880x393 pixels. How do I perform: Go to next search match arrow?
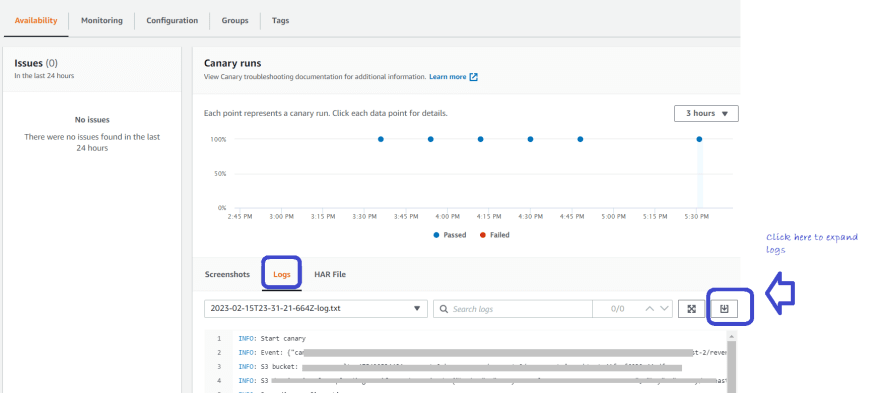(664, 309)
